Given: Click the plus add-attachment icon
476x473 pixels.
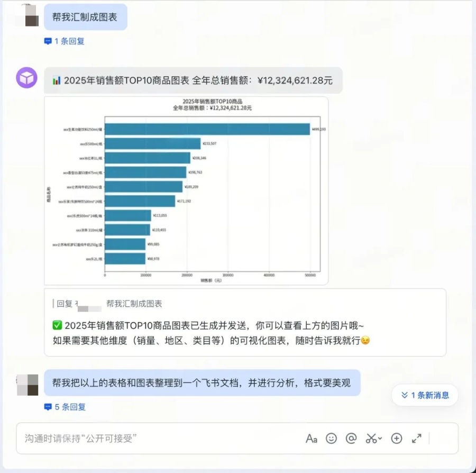Looking at the screenshot, I should (397, 439).
